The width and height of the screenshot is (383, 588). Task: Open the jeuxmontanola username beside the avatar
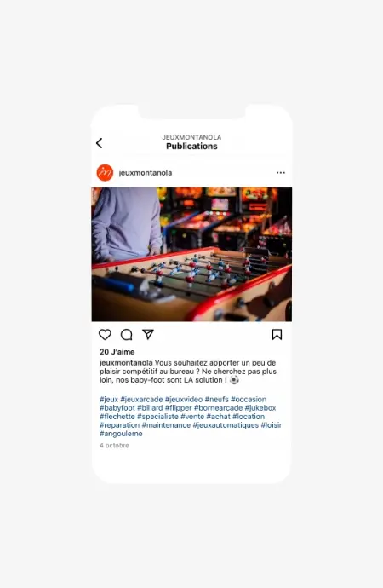point(146,173)
